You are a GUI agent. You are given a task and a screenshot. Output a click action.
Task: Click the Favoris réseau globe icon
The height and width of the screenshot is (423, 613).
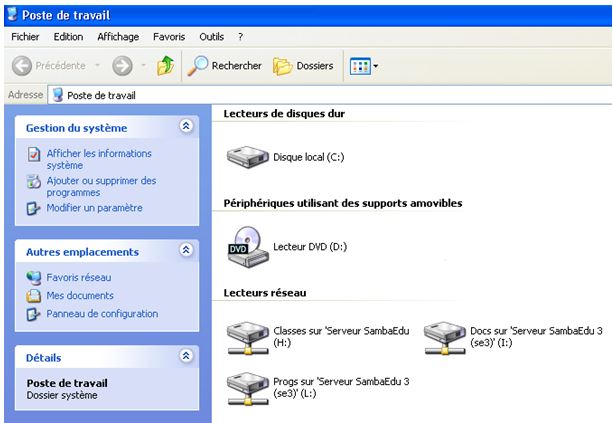[34, 278]
